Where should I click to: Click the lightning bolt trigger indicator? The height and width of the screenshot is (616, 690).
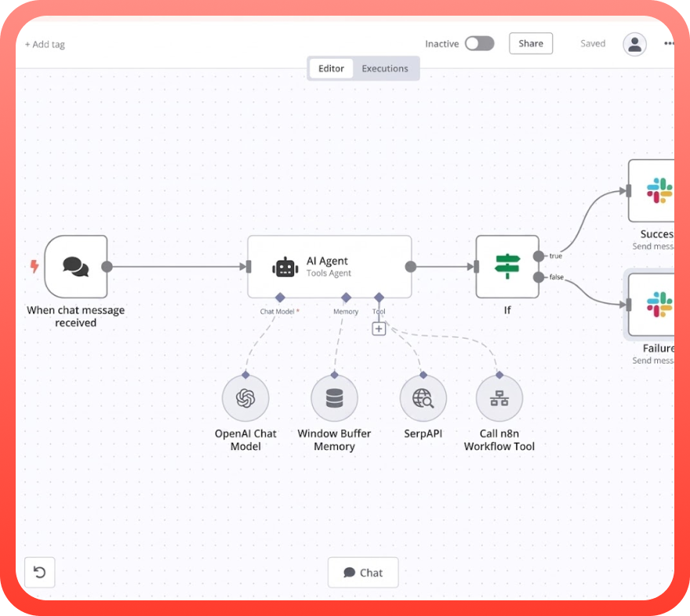pos(34,266)
